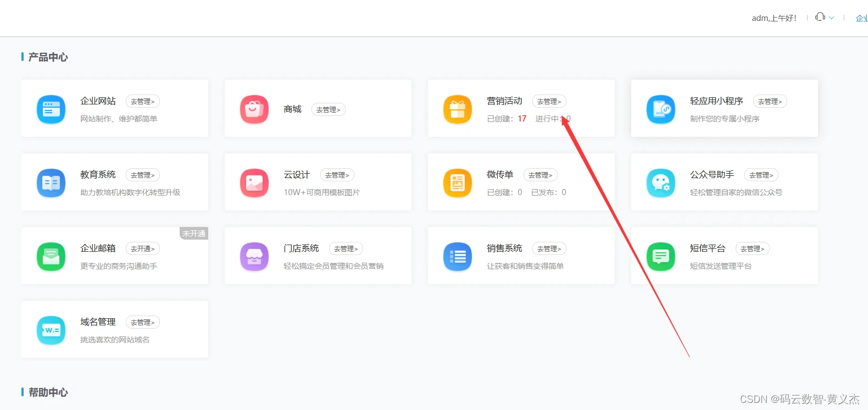Viewport: 868px width, 410px height.
Task: Click the 销售系统 blue list icon
Action: [458, 257]
